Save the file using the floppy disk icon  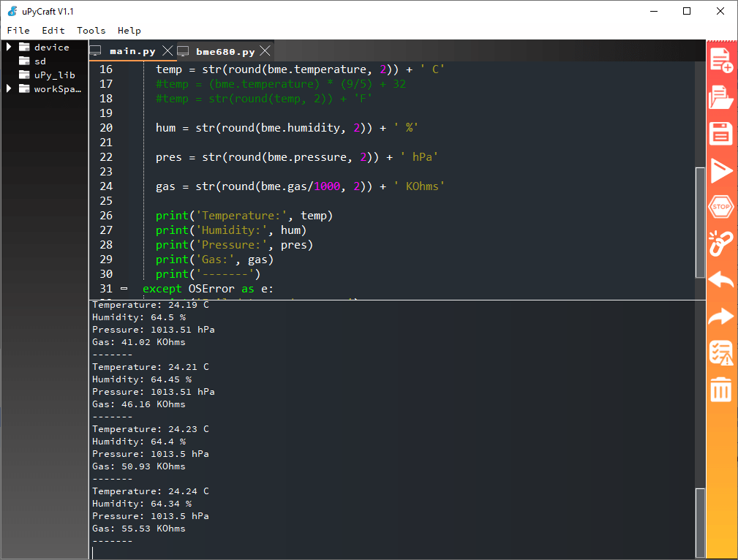(721, 134)
